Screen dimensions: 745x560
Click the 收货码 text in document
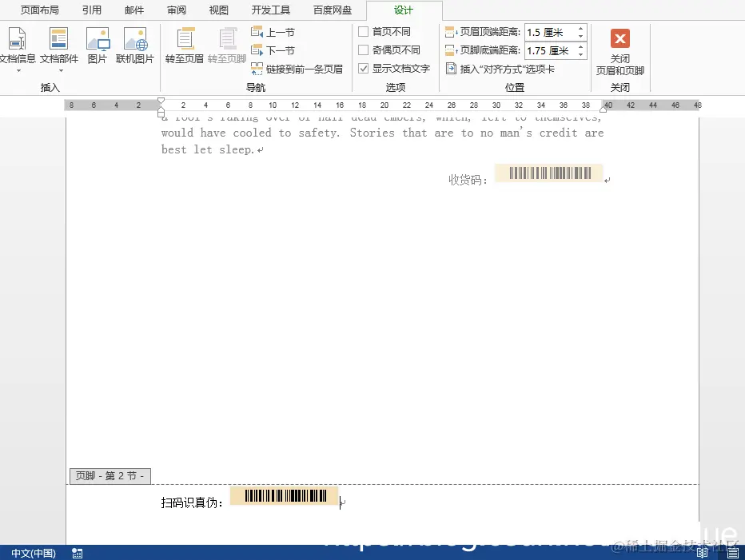(x=468, y=180)
